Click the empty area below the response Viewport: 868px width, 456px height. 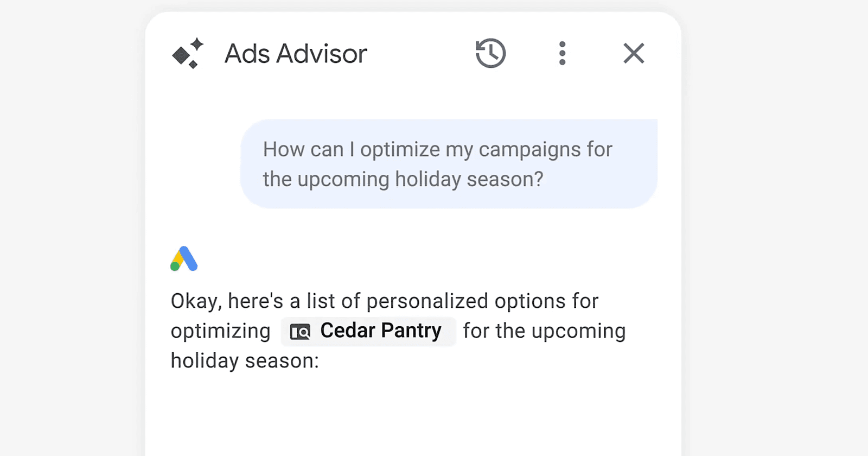tap(412, 418)
